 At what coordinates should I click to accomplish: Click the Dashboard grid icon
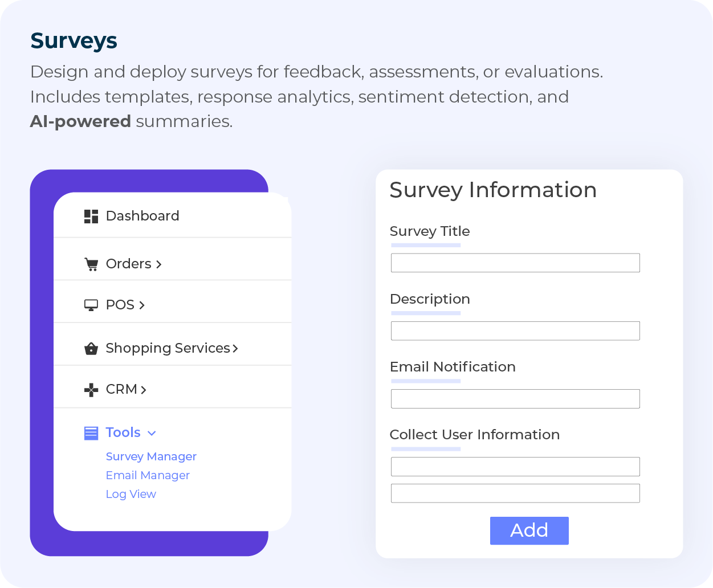tap(91, 217)
